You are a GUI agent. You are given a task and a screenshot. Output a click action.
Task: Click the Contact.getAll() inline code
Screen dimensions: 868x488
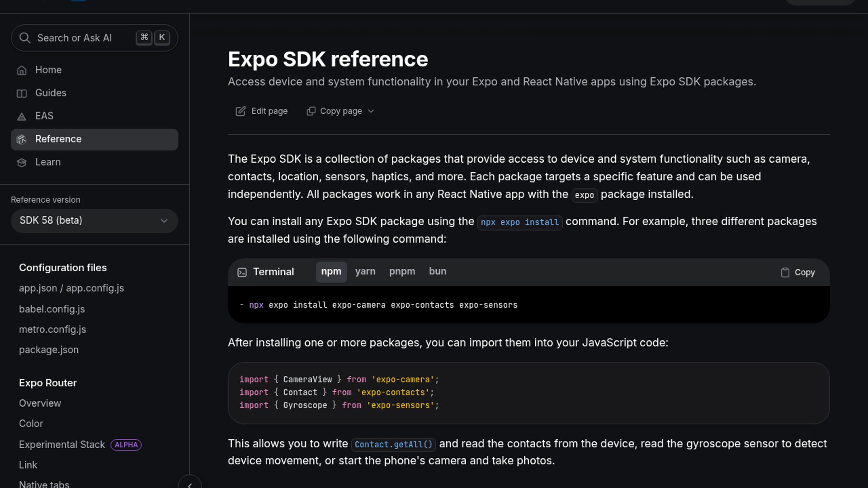tap(394, 445)
